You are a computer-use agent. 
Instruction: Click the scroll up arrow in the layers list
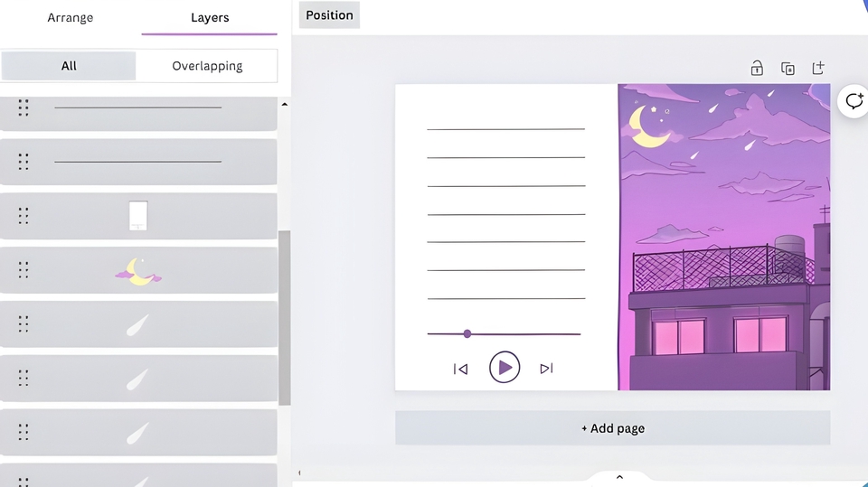point(285,104)
